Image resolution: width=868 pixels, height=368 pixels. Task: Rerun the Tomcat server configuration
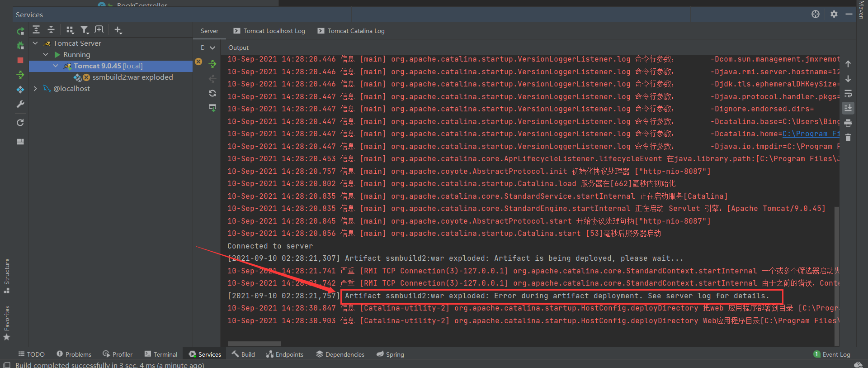(20, 31)
